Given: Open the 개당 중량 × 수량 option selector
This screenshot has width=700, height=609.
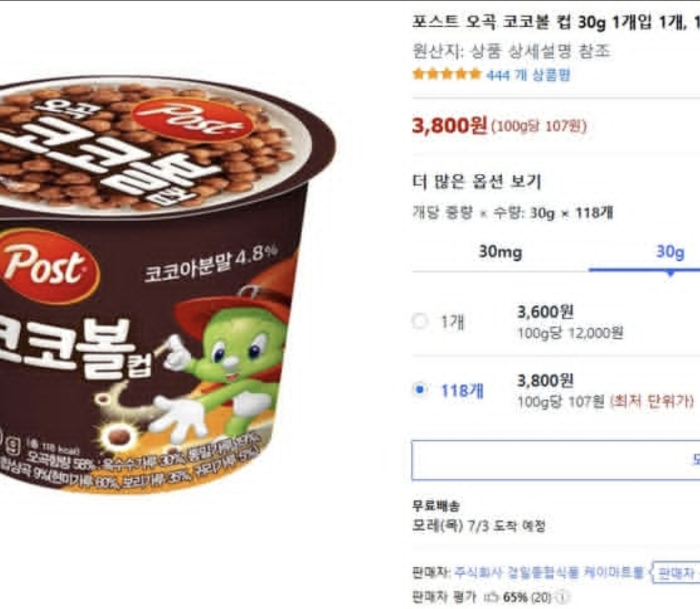Looking at the screenshot, I should coord(513,213).
